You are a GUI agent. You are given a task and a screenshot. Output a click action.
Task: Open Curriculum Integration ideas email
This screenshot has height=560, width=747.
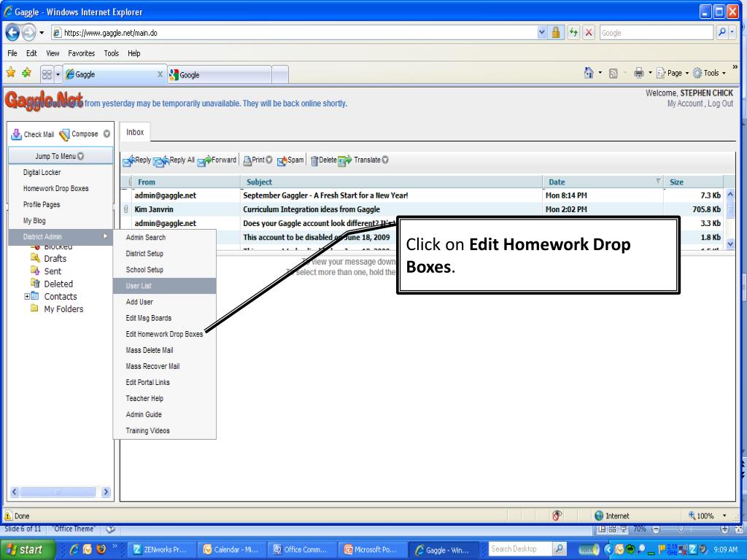click(x=422, y=209)
